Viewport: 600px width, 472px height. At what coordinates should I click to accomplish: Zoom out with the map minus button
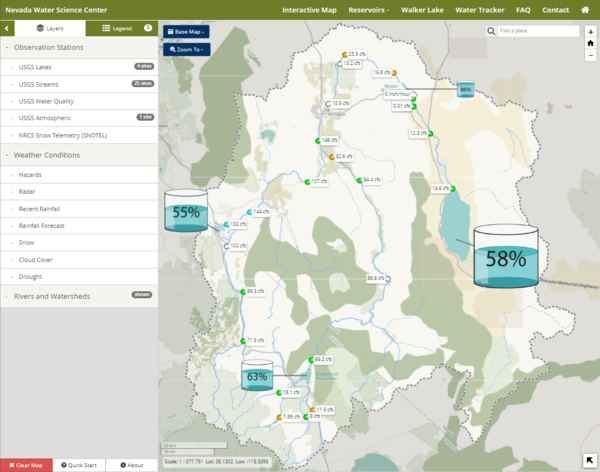pyautogui.click(x=590, y=55)
